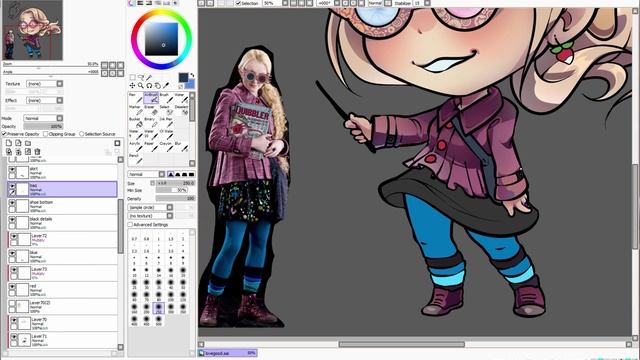640x360 pixels.
Task: Select the Blur tool
Action: 181,147
